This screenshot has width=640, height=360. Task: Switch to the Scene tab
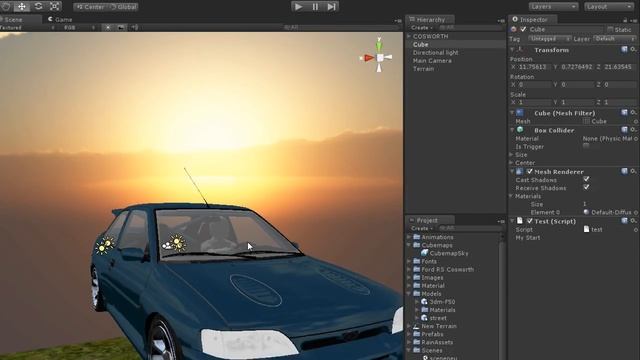[x=20, y=19]
